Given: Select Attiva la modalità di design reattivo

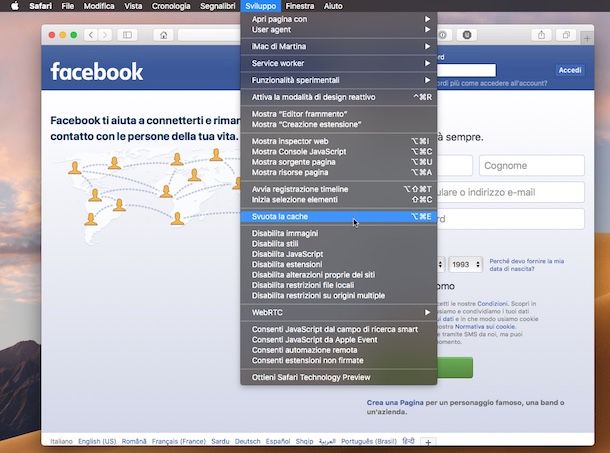Looking at the screenshot, I should pos(339,97).
